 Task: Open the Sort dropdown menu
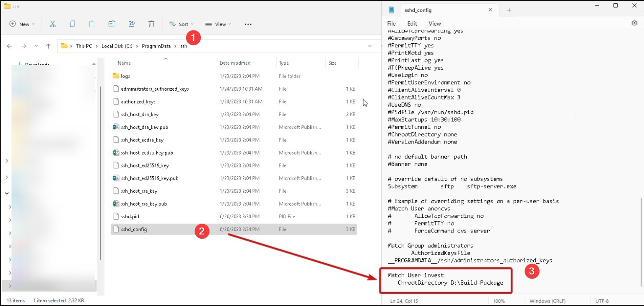pyautogui.click(x=181, y=24)
